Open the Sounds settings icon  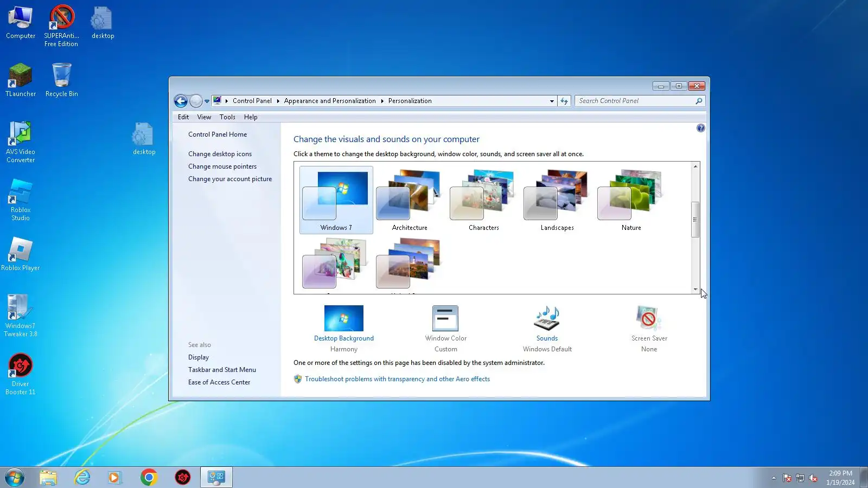(x=547, y=318)
